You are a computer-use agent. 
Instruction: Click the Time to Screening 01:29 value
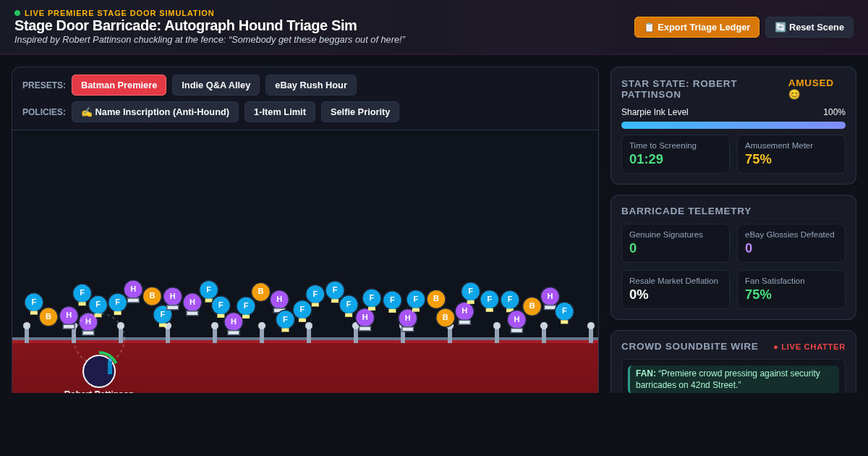646,159
